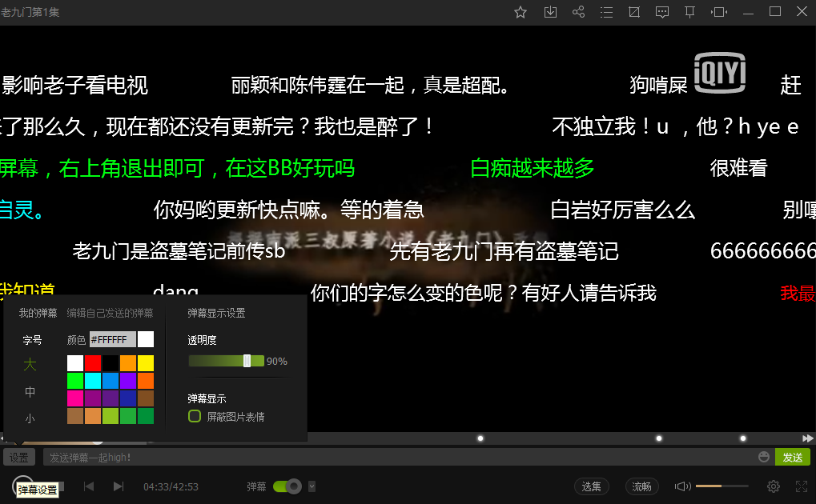Image resolution: width=816 pixels, height=504 pixels.
Task: Click the screenshot icon at the top
Action: pyautogui.click(x=633, y=12)
